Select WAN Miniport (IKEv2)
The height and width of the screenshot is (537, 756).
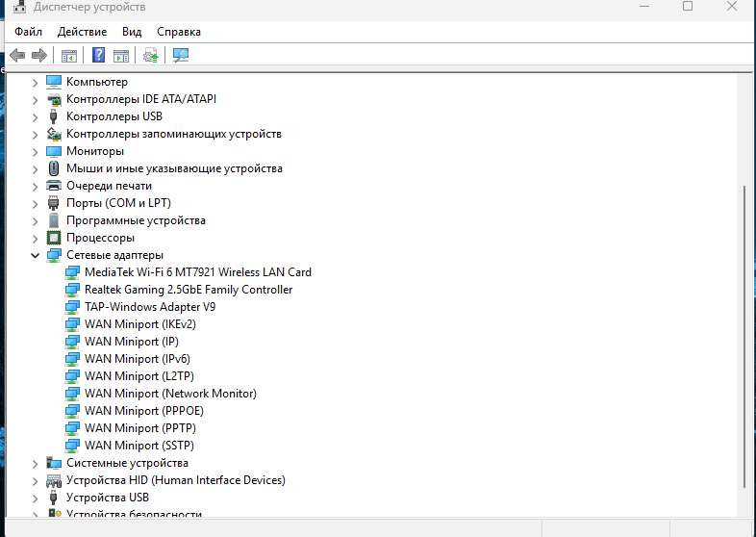[140, 324]
